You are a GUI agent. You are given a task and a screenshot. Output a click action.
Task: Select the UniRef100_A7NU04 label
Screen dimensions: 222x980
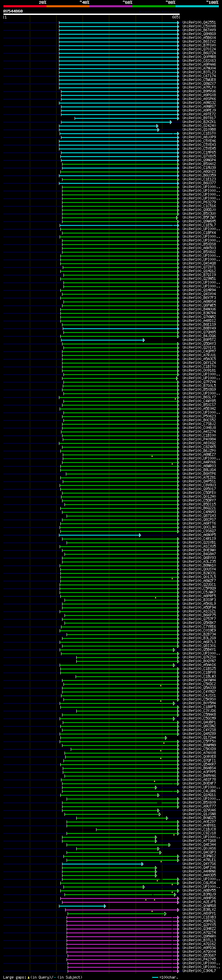click(x=199, y=68)
